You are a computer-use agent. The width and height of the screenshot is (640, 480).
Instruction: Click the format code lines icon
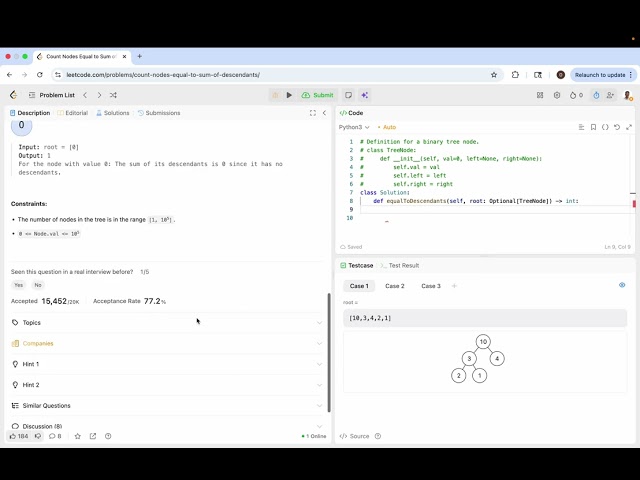(x=581, y=127)
